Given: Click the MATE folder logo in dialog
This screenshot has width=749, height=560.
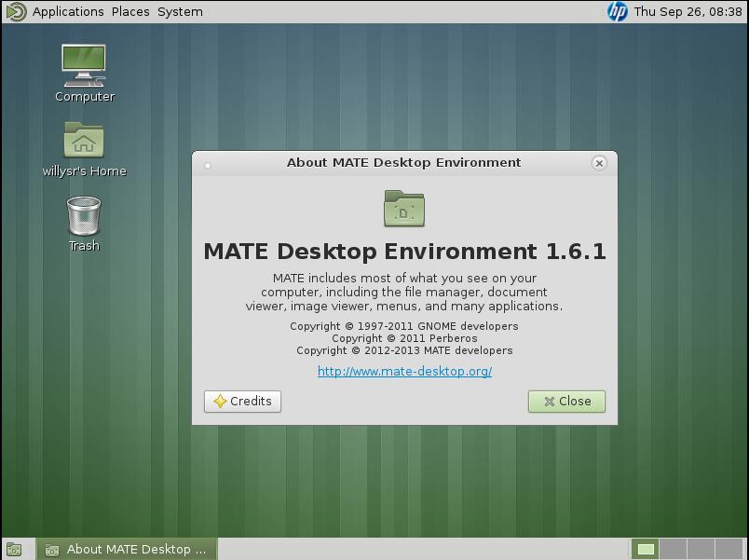Looking at the screenshot, I should coord(404,209).
